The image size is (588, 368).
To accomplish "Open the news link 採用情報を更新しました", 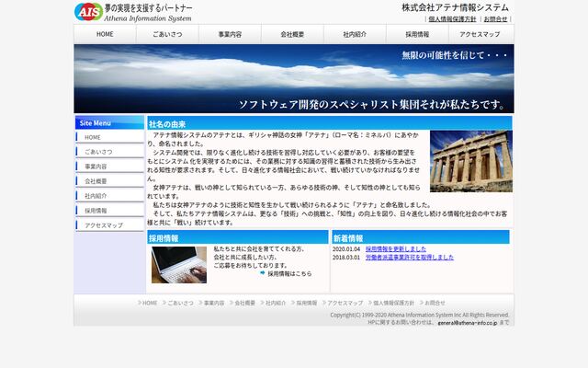I will tap(396, 249).
